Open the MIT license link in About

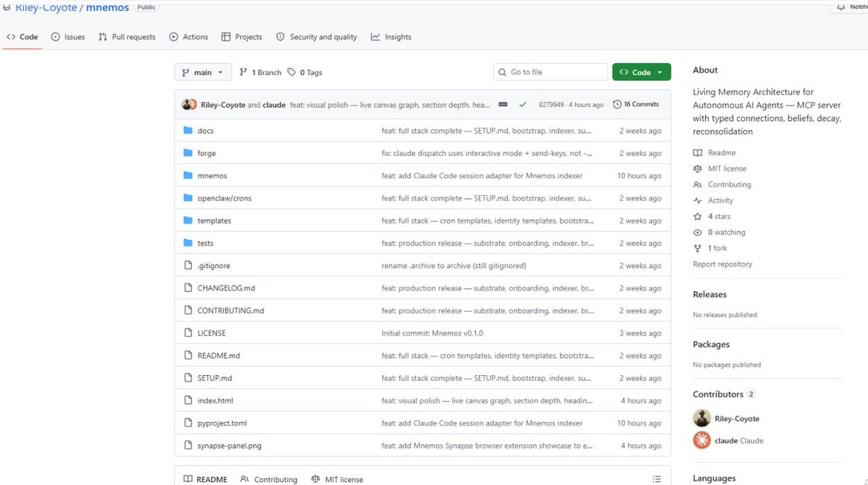[720, 168]
